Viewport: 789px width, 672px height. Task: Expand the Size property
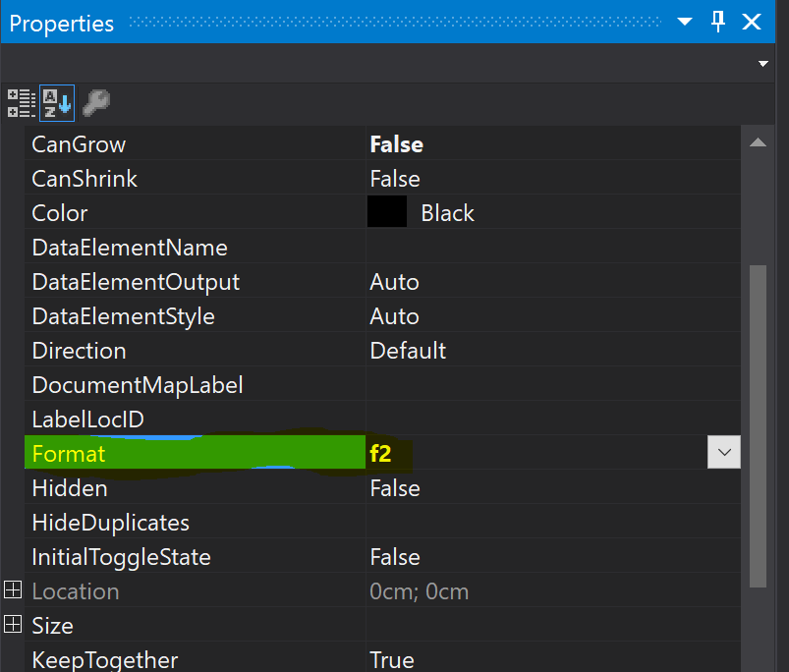[13, 625]
